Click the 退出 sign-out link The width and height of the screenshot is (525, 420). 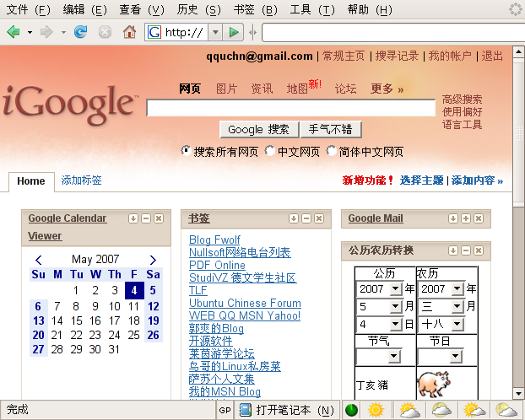[492, 56]
